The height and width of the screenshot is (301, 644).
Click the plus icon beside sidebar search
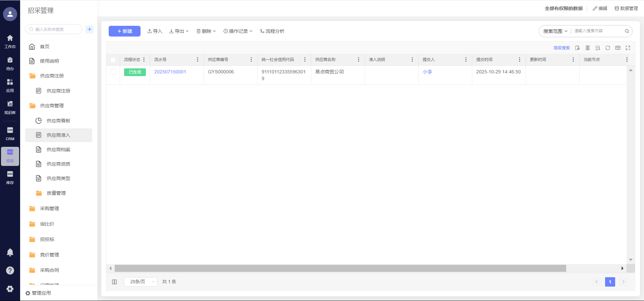tap(90, 29)
